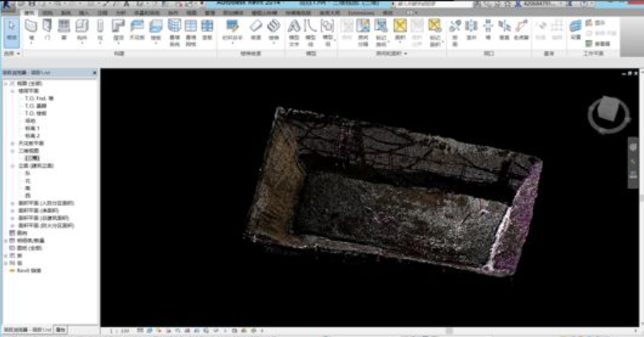Open the 标高 1 floor plan view
The width and height of the screenshot is (644, 337).
point(32,128)
